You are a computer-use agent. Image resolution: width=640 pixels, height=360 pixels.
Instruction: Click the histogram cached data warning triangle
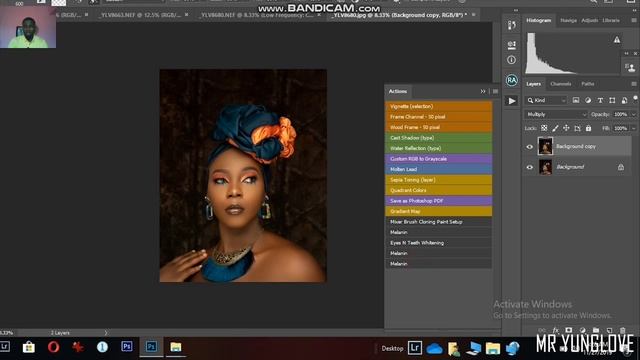(617, 40)
